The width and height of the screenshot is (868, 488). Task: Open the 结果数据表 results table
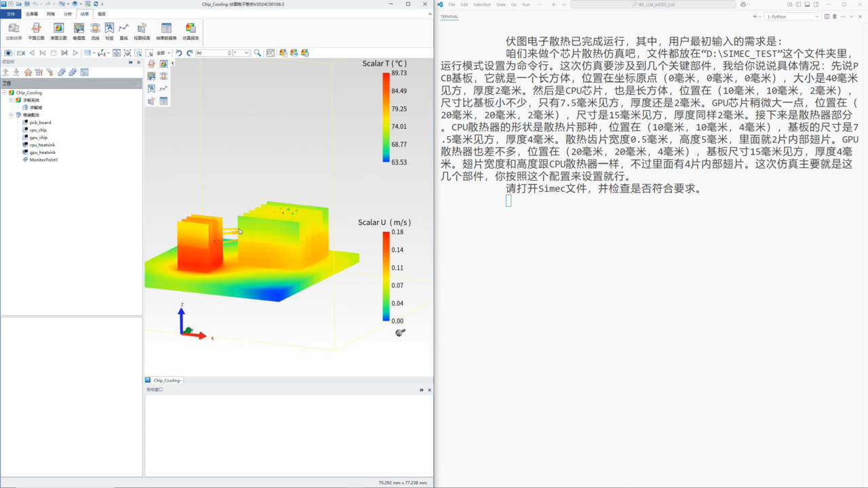166,31
